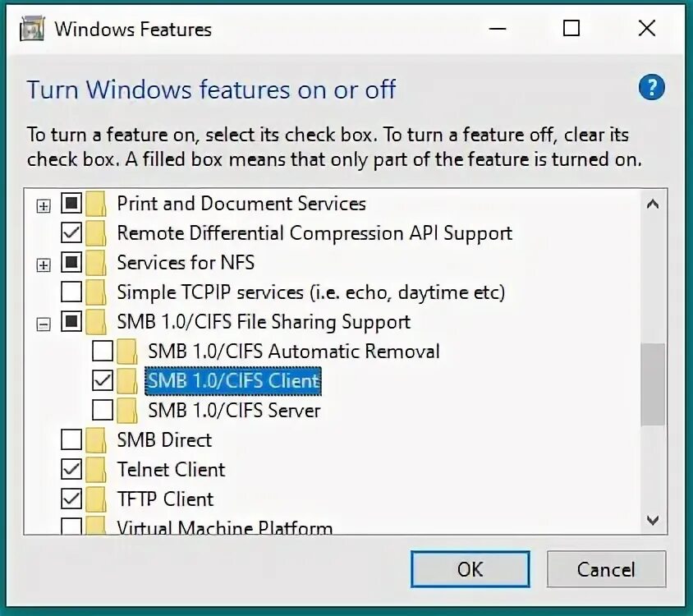This screenshot has width=693, height=616.
Task: Click folder icon beside Simple TCPIP services
Action: click(96, 292)
